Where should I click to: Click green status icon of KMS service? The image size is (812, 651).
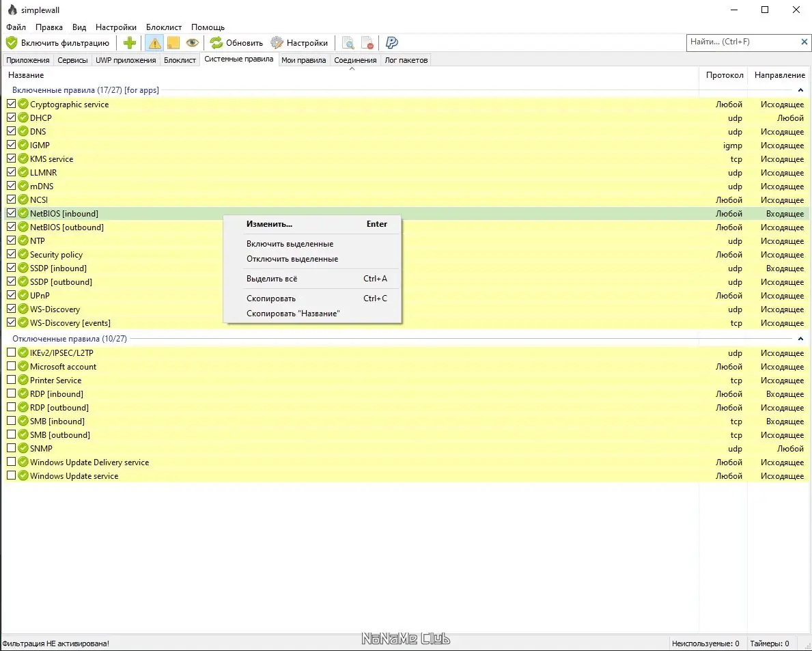(23, 158)
